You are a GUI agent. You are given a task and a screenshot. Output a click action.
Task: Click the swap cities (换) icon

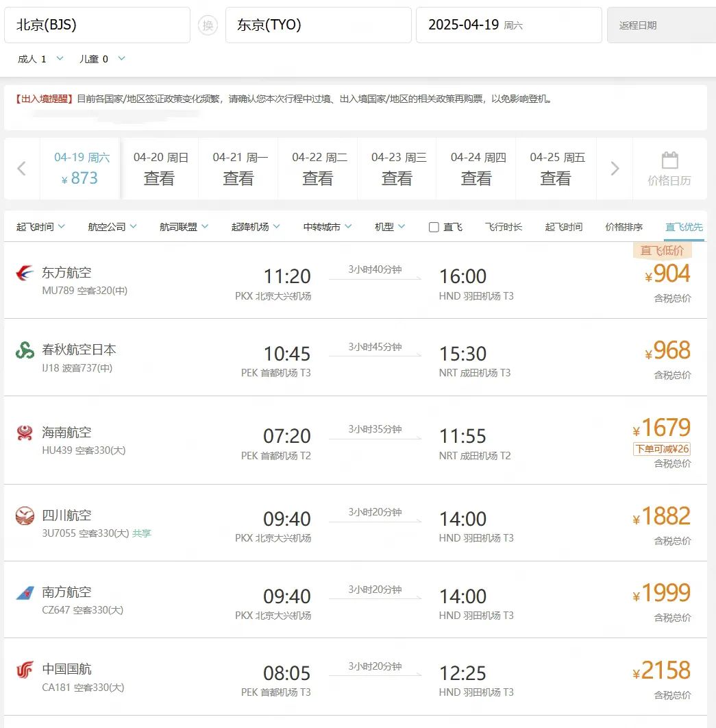pos(208,25)
